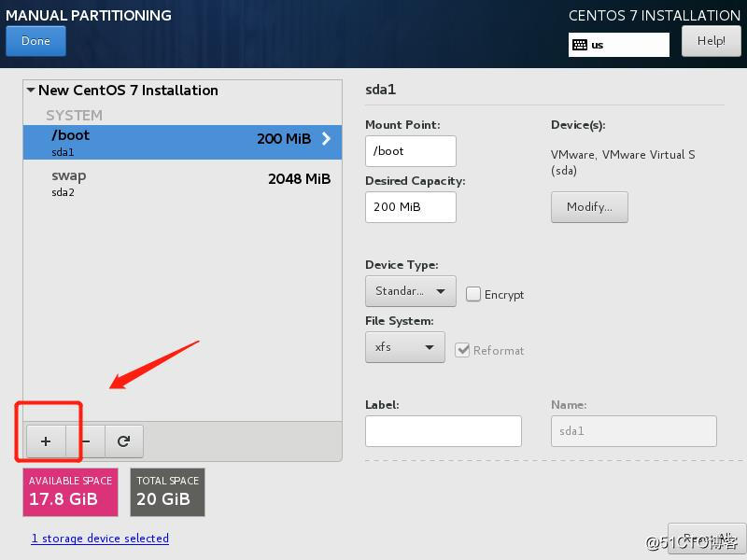Click the minus remove mount point button
Image resolution: width=747 pixels, height=560 pixels.
click(86, 441)
